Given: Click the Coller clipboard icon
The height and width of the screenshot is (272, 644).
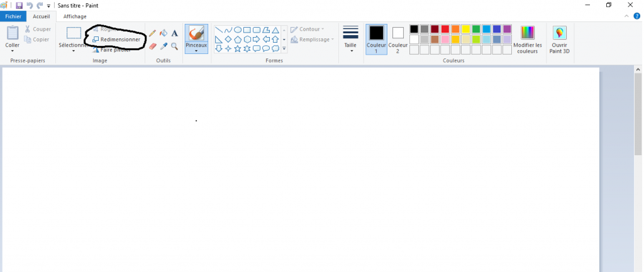Looking at the screenshot, I should point(13,33).
